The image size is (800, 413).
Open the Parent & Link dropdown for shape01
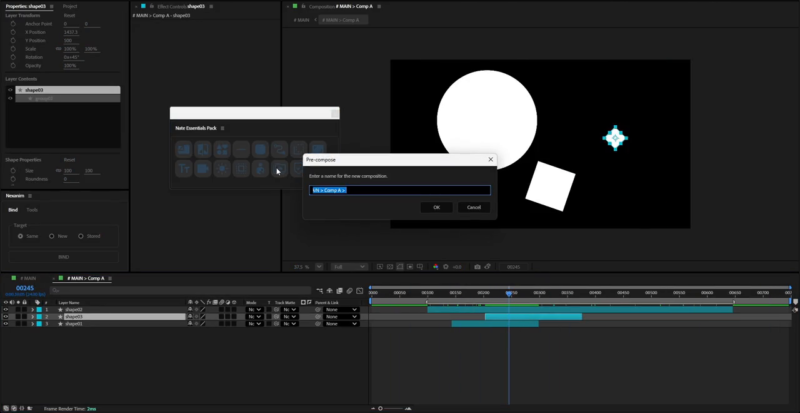tap(341, 324)
